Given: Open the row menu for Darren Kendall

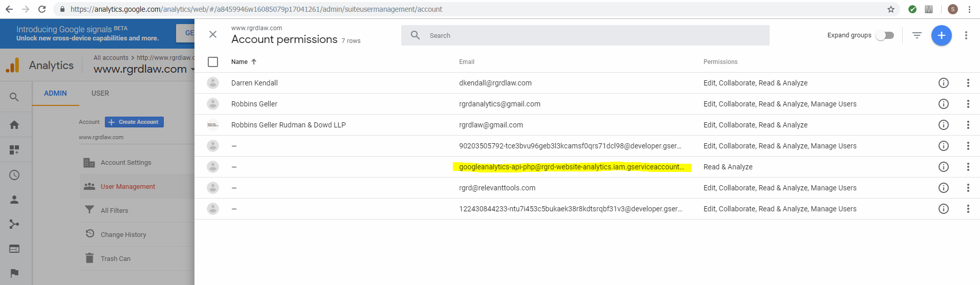Looking at the screenshot, I should (968, 83).
